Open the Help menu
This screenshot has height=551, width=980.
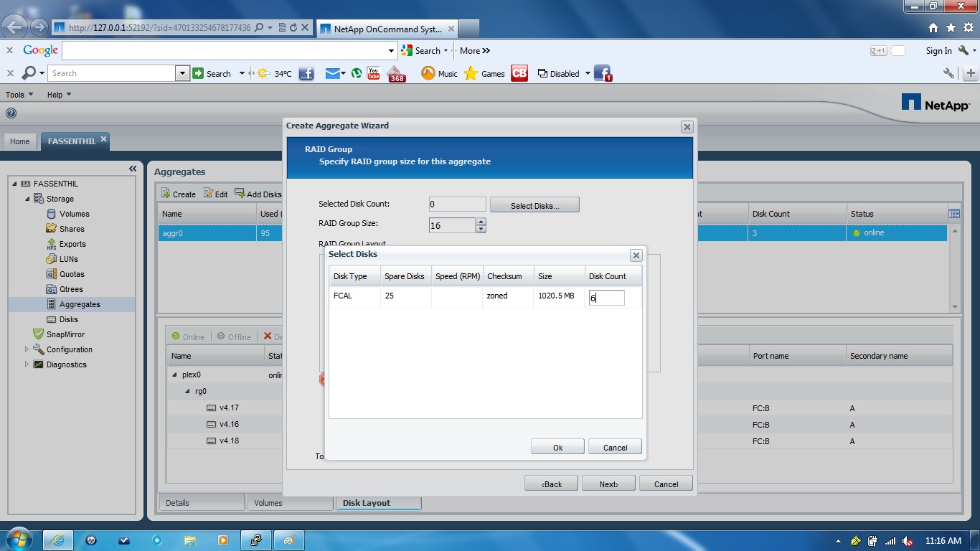pos(55,94)
